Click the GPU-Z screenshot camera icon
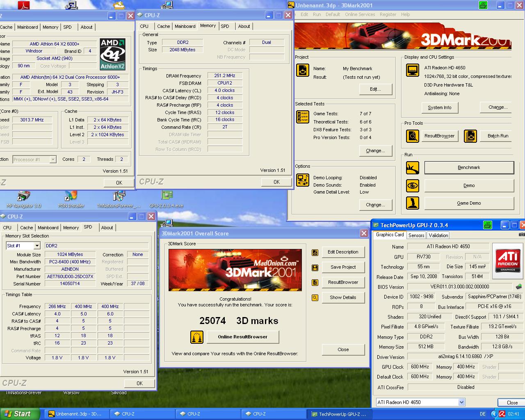Viewport: 525px width, 420px height. click(x=522, y=235)
